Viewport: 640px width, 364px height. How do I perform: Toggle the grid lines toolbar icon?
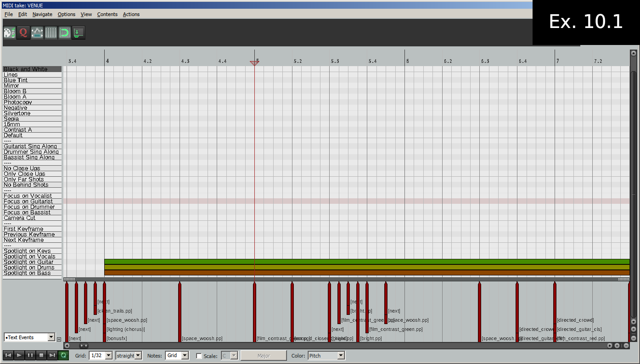(x=51, y=33)
